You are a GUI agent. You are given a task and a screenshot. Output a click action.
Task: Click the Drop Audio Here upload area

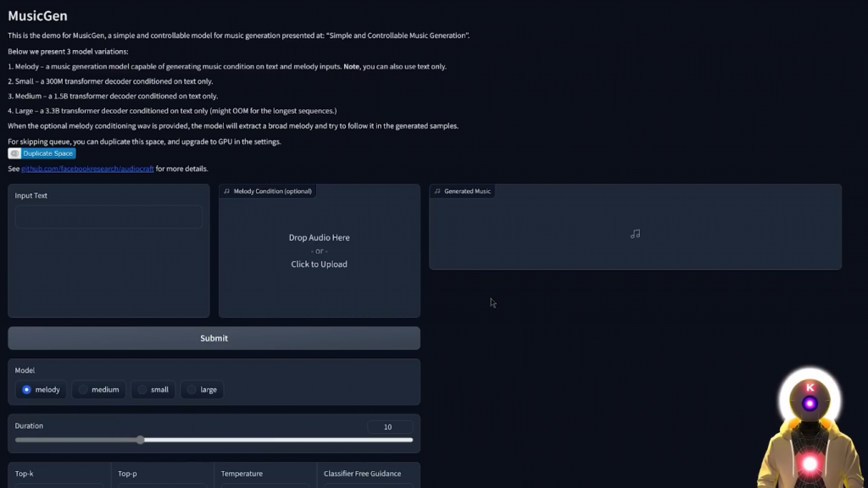click(x=320, y=251)
